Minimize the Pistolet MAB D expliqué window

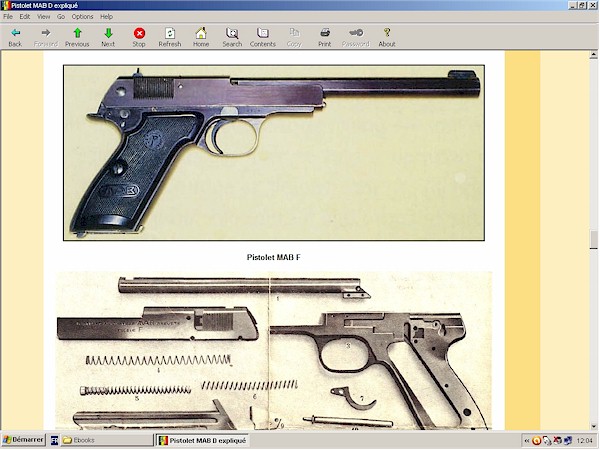point(573,5)
